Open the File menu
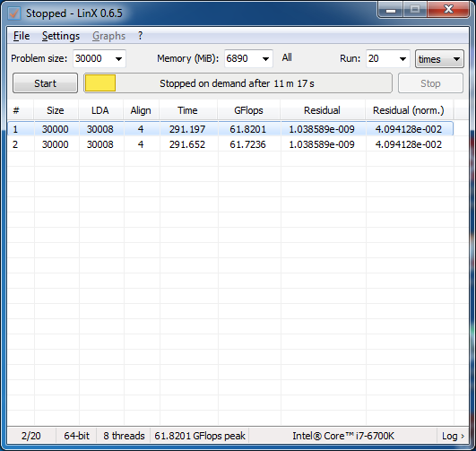The image size is (476, 451). coord(22,36)
